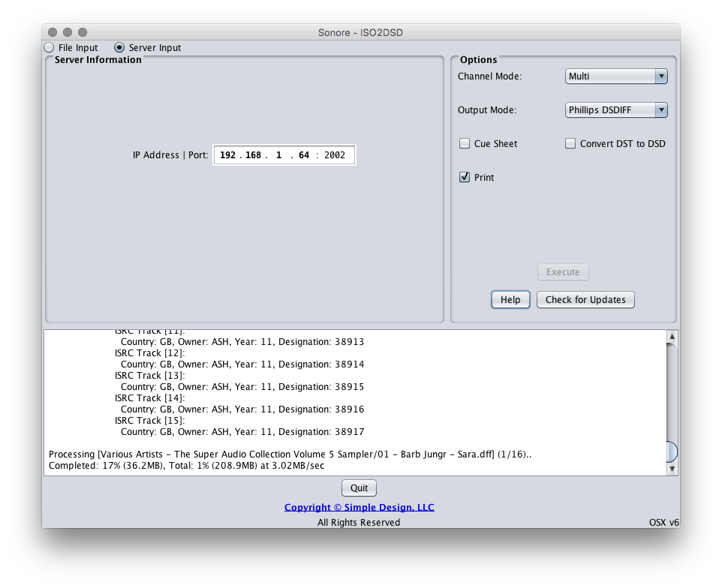Click Check for Updates button
The width and height of the screenshot is (722, 588).
585,299
